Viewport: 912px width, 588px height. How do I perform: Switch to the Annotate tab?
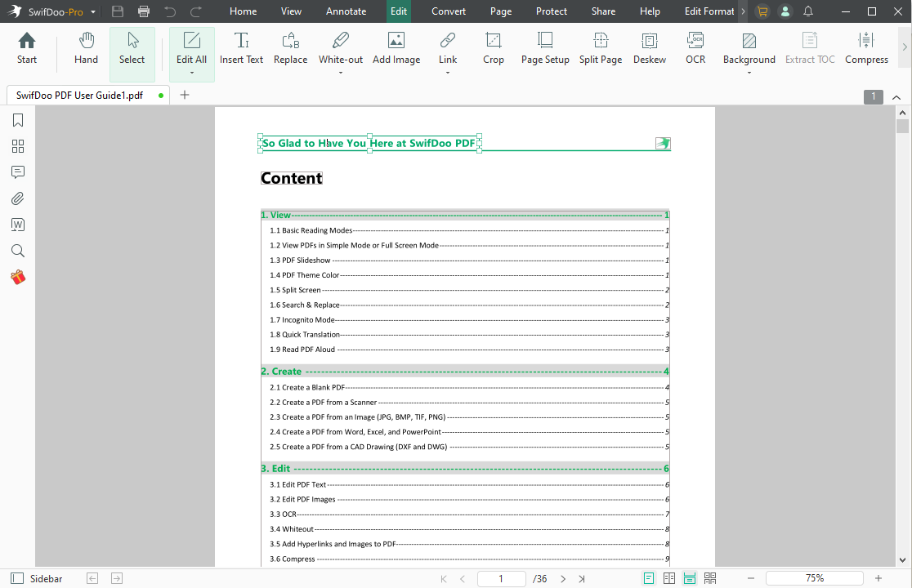coord(346,11)
